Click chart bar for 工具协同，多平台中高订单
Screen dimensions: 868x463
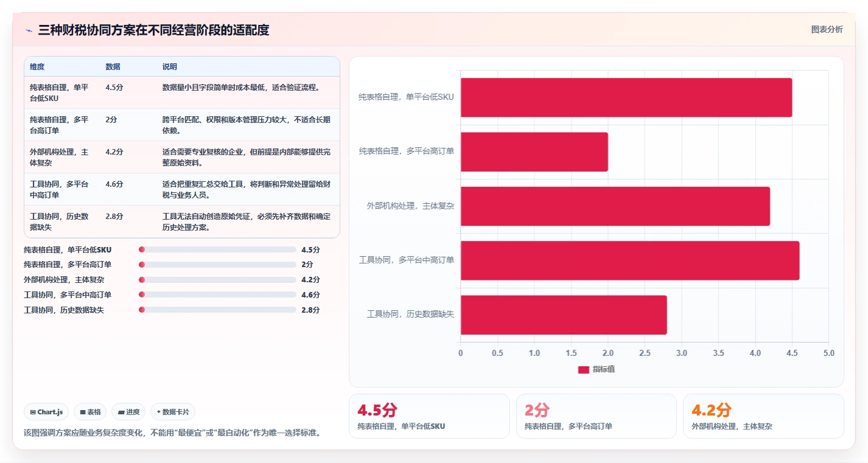pyautogui.click(x=630, y=260)
